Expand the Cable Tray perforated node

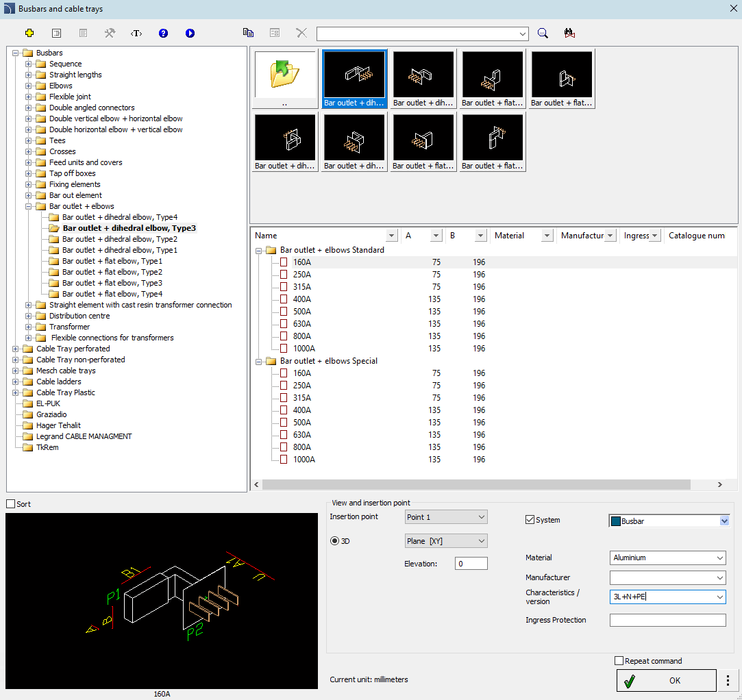(16, 349)
